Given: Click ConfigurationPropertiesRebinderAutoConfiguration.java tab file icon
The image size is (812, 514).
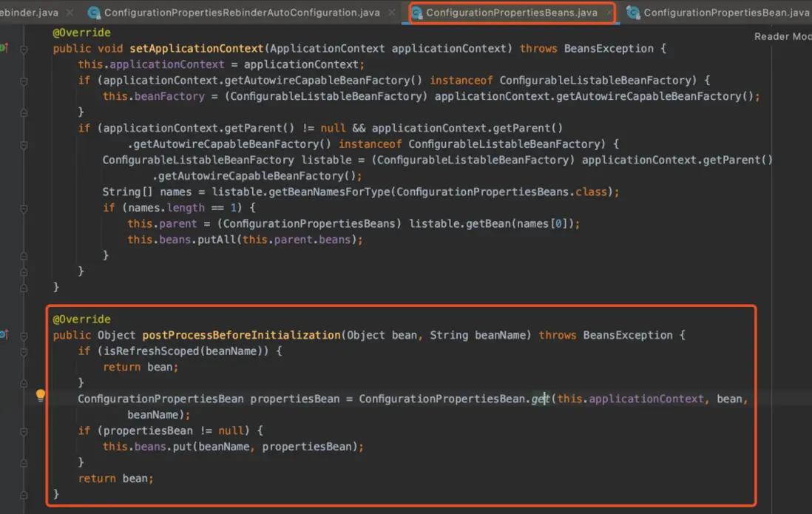Looking at the screenshot, I should [x=94, y=13].
